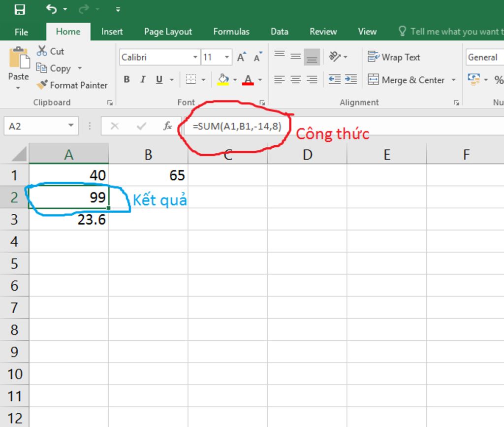
Task: Click Insert Function fx icon
Action: tap(167, 126)
